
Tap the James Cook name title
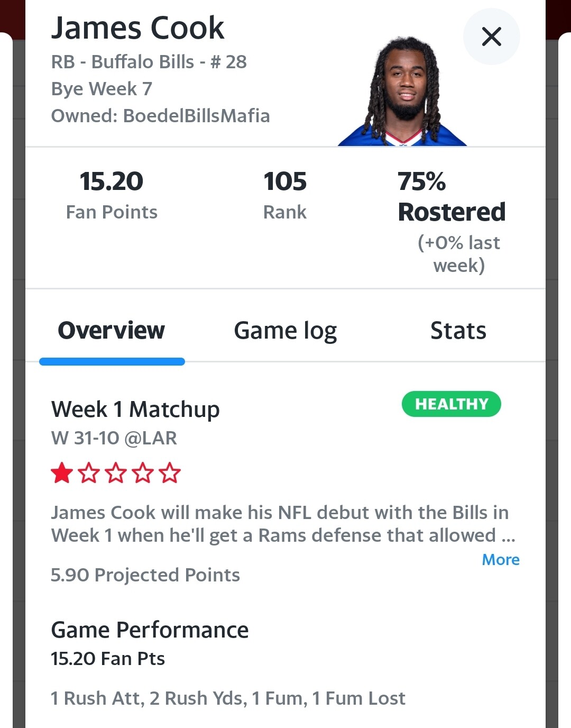pos(137,28)
